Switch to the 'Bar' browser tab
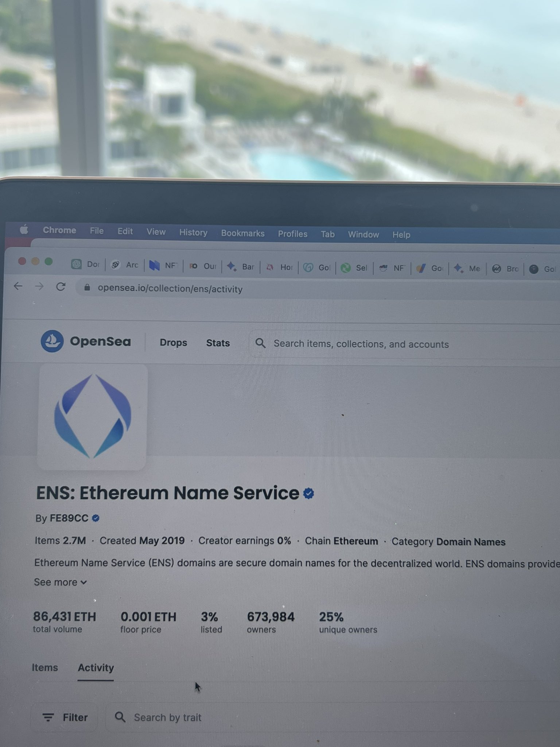 [241, 267]
